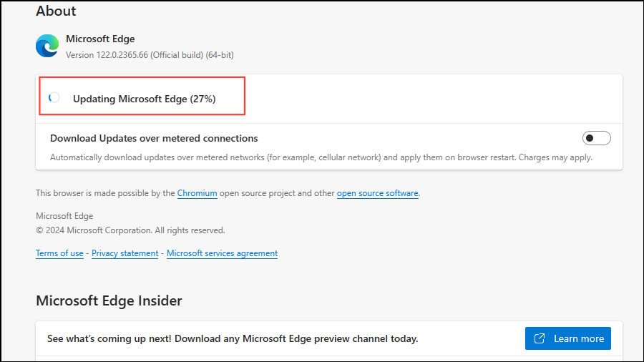Viewport: 644px width, 362px height.
Task: Click the 2024 Microsoft Corporation copyright line
Action: [x=130, y=230]
